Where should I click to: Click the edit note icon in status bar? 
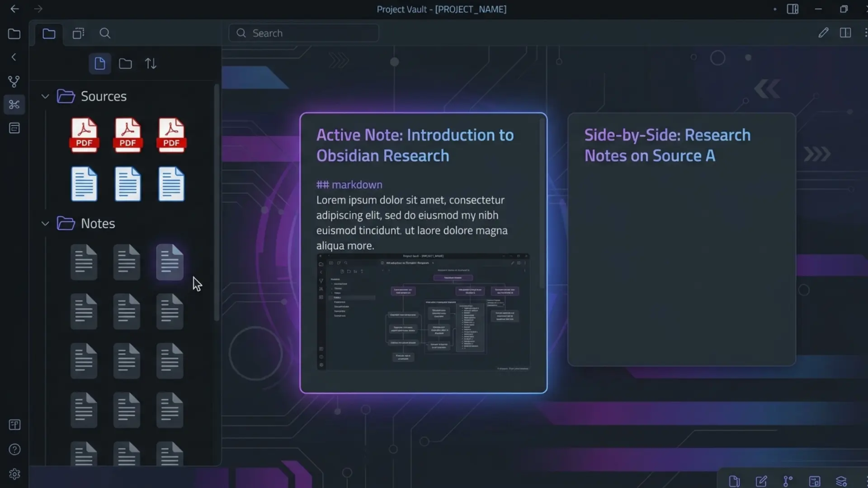coord(761,481)
